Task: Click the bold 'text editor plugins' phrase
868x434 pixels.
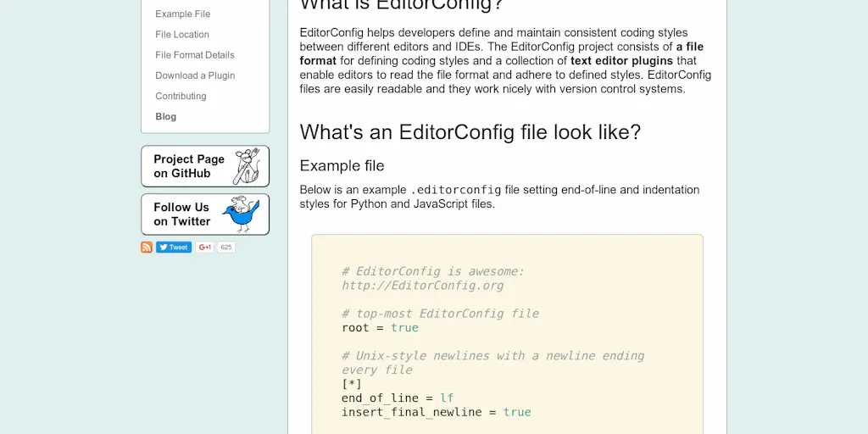Action: (621, 61)
